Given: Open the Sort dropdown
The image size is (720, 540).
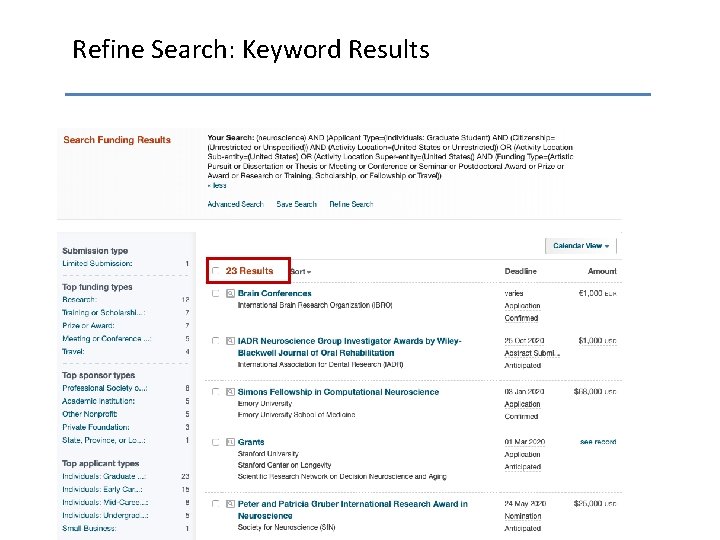Looking at the screenshot, I should (301, 272).
